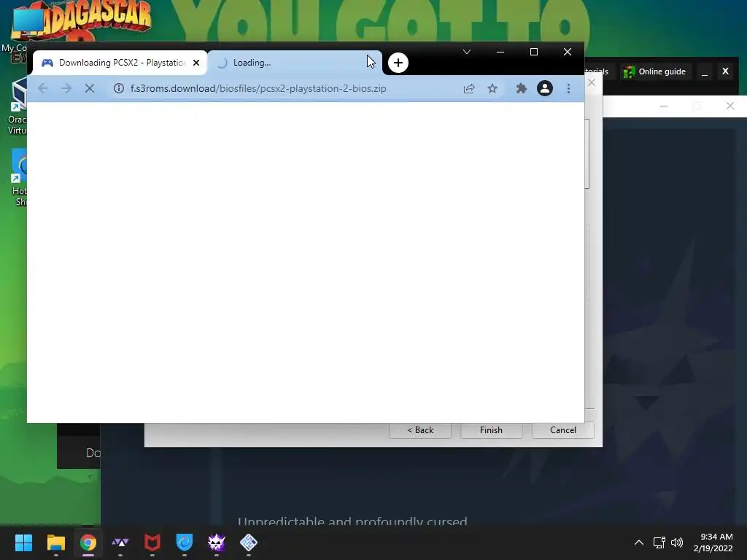Show hidden system tray icons
The image size is (747, 560).
coord(639,542)
